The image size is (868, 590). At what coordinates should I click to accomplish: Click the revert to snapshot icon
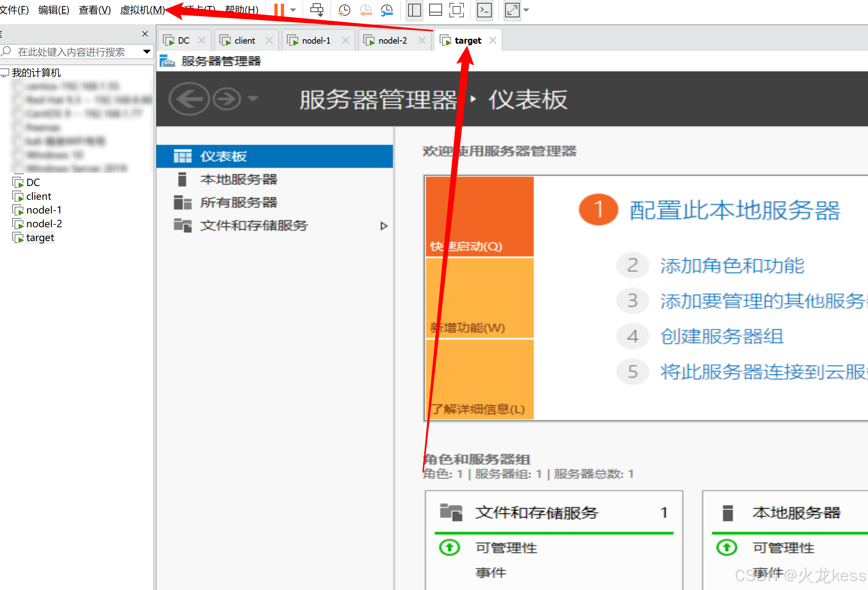pyautogui.click(x=366, y=10)
